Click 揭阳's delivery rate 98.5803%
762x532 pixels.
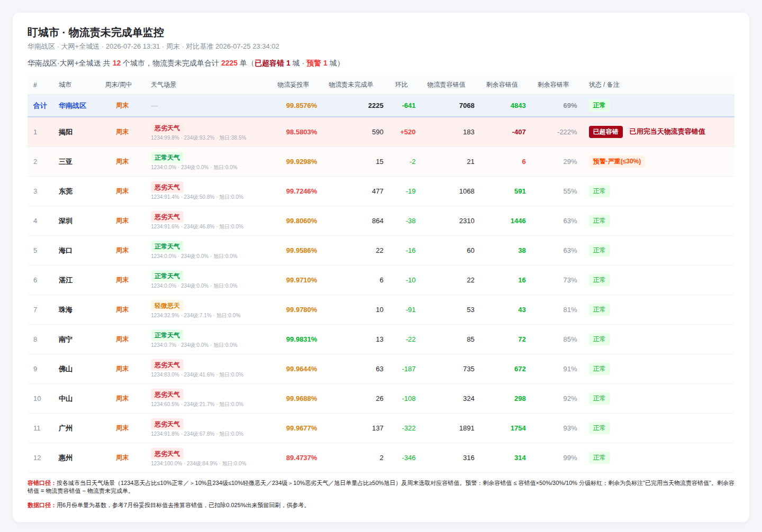[302, 132]
